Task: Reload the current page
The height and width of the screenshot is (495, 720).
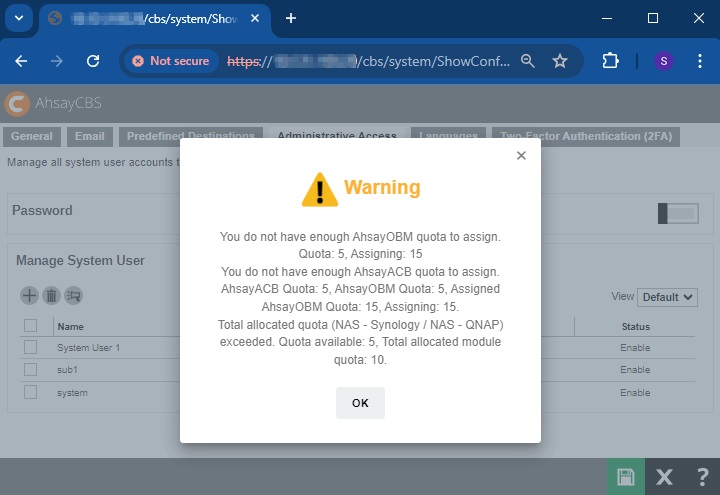Action: coord(93,61)
